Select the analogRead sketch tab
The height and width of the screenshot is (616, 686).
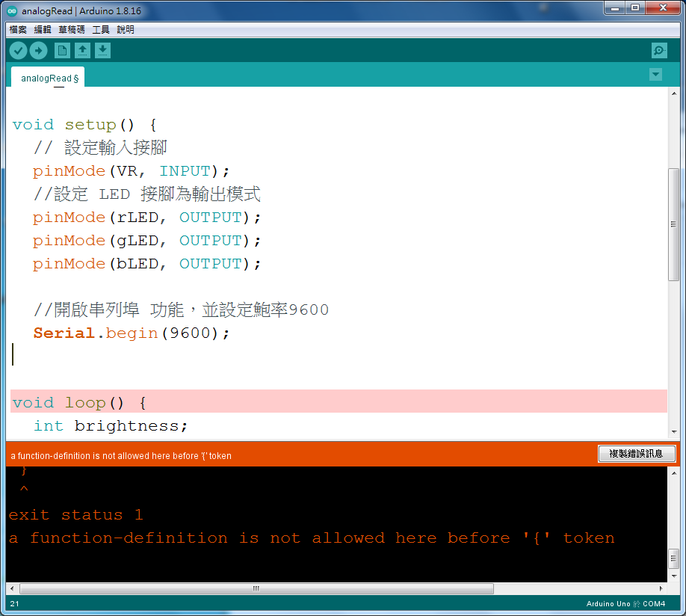[48, 78]
